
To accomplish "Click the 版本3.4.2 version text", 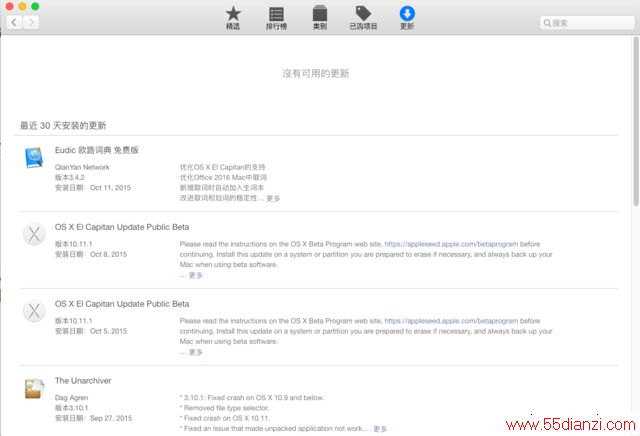I will point(70,178).
